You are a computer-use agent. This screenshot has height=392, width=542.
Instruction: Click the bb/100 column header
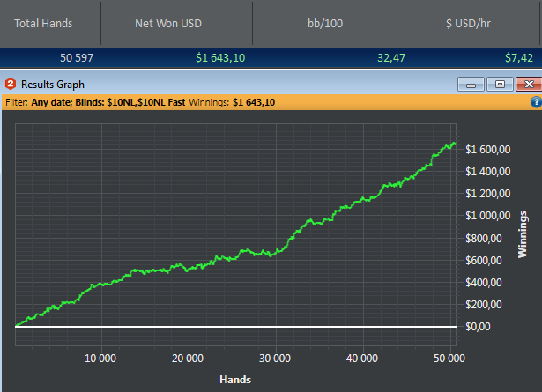point(325,24)
